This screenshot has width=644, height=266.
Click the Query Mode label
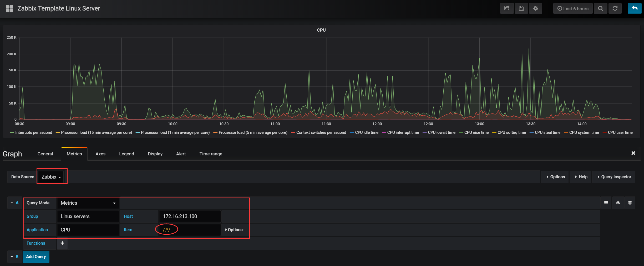38,203
